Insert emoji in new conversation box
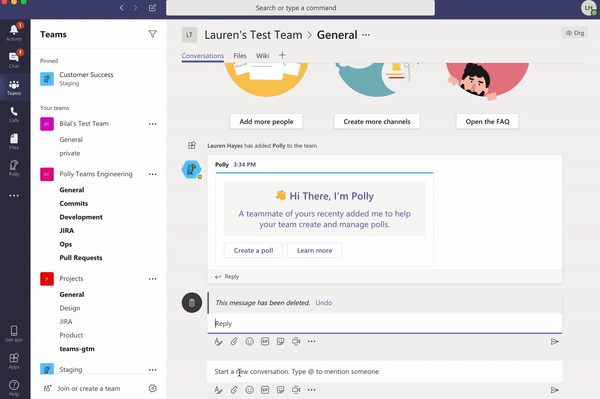The image size is (600, 399). click(x=249, y=390)
